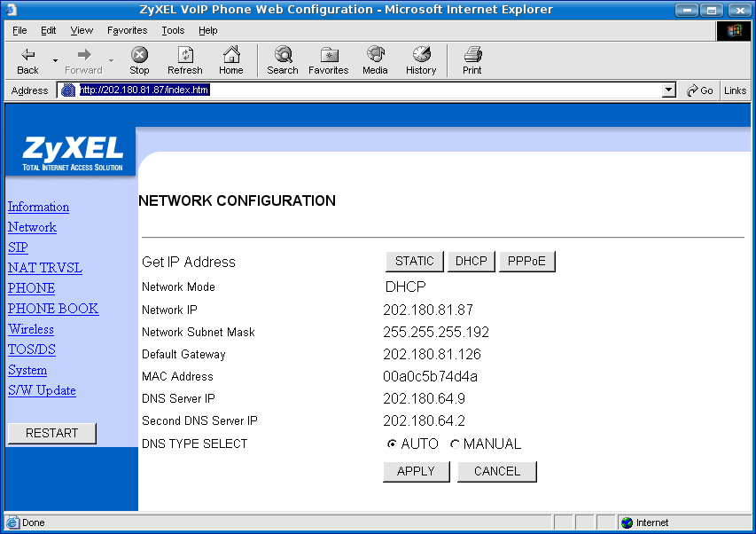Screen dimensions: 756x534
Task: Click the PPPoE button
Action: coord(527,262)
